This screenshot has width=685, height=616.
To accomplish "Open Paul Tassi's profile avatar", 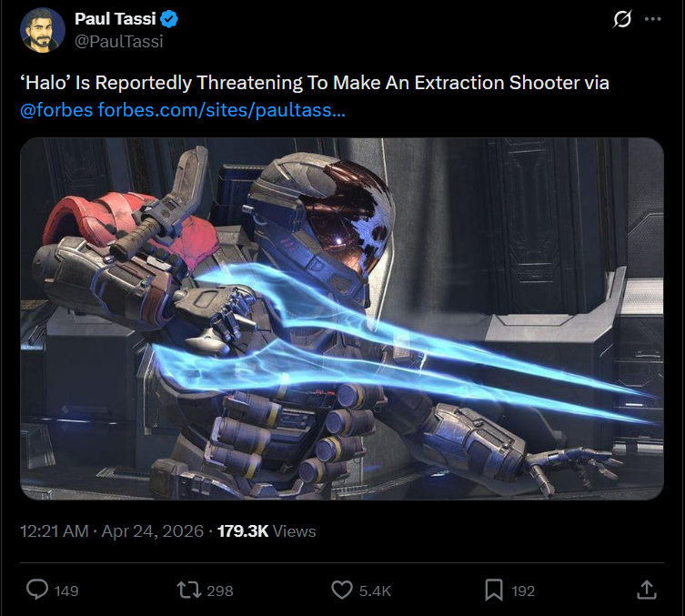I will pyautogui.click(x=43, y=30).
